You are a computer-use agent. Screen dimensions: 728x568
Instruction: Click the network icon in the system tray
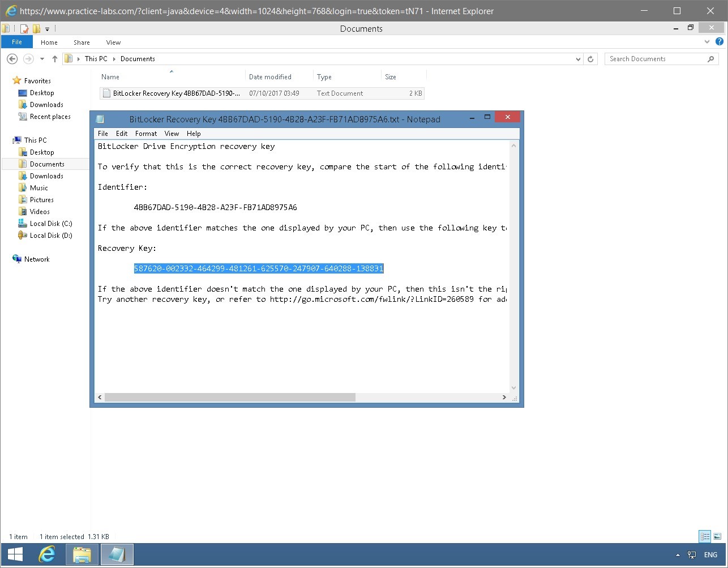pyautogui.click(x=691, y=554)
